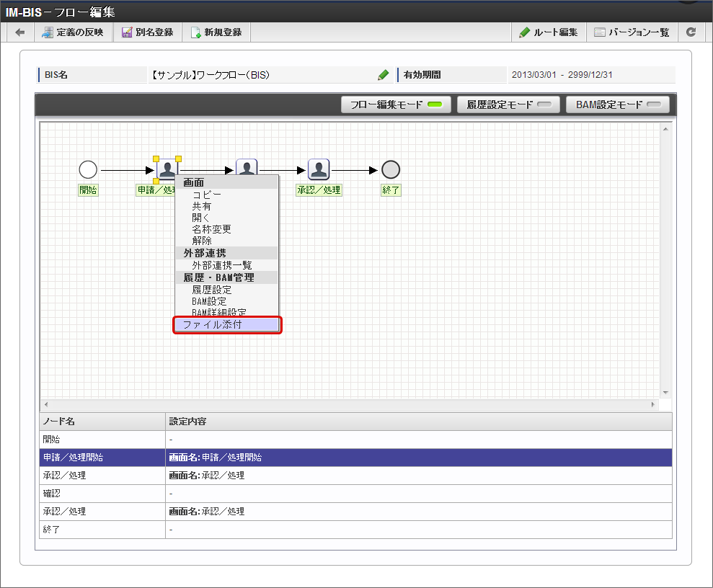Viewport: 713px width, 588px height.
Task: Toggle BAM設定モード
Action: coord(618,104)
